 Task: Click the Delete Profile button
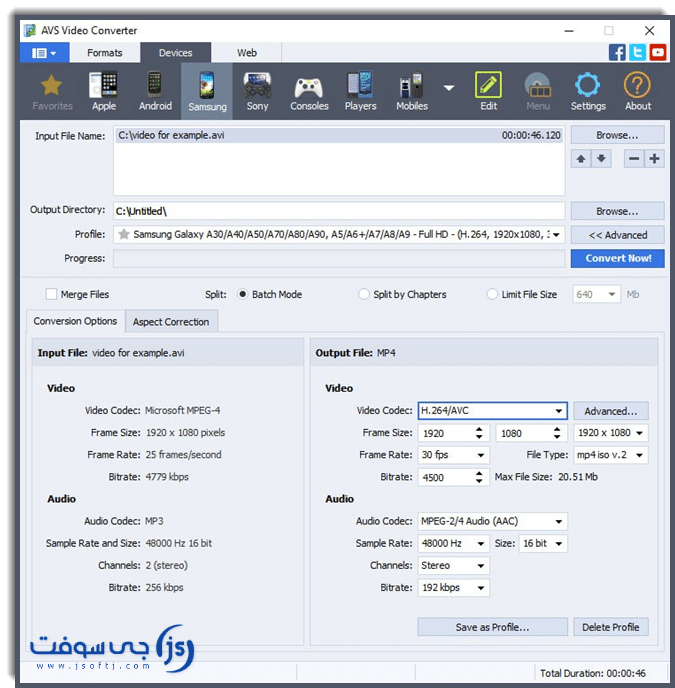(610, 627)
